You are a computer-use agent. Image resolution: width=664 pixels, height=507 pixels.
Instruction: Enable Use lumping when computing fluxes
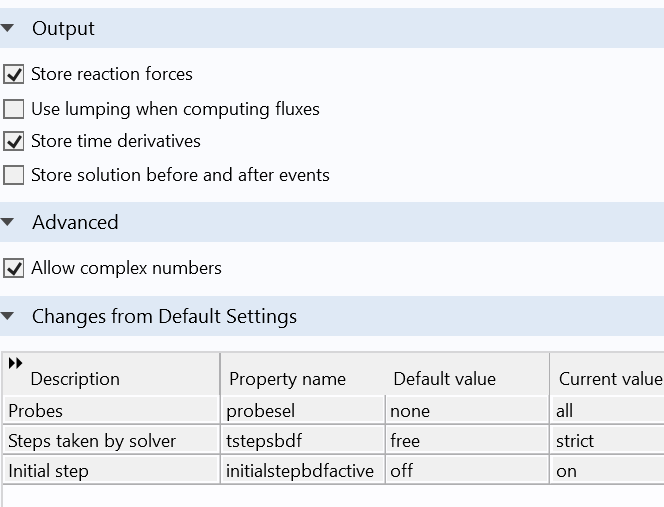click(14, 109)
